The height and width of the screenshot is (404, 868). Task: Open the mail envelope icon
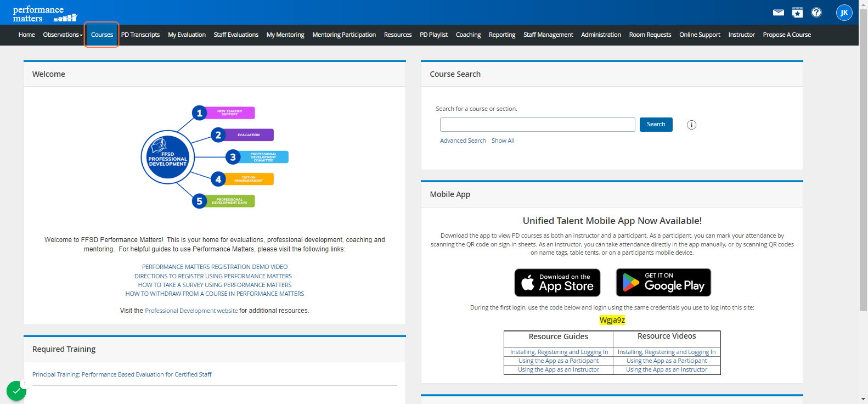(779, 13)
